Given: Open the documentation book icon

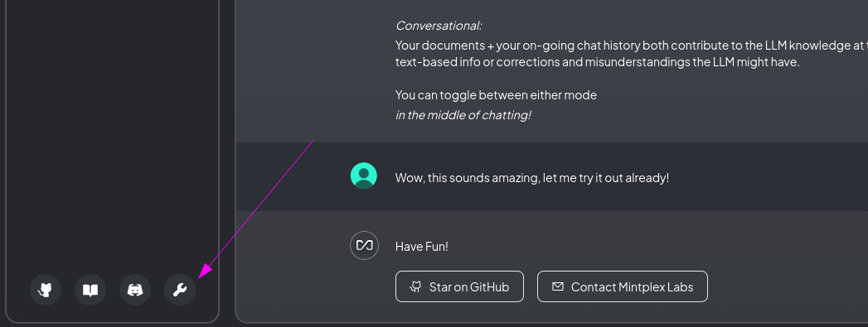Looking at the screenshot, I should [x=90, y=290].
